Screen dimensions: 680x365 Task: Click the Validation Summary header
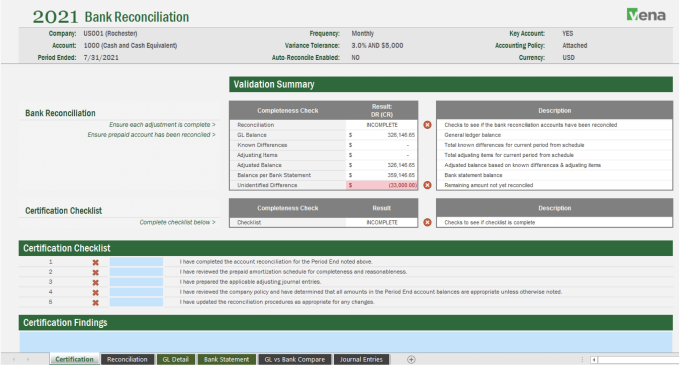(451, 85)
